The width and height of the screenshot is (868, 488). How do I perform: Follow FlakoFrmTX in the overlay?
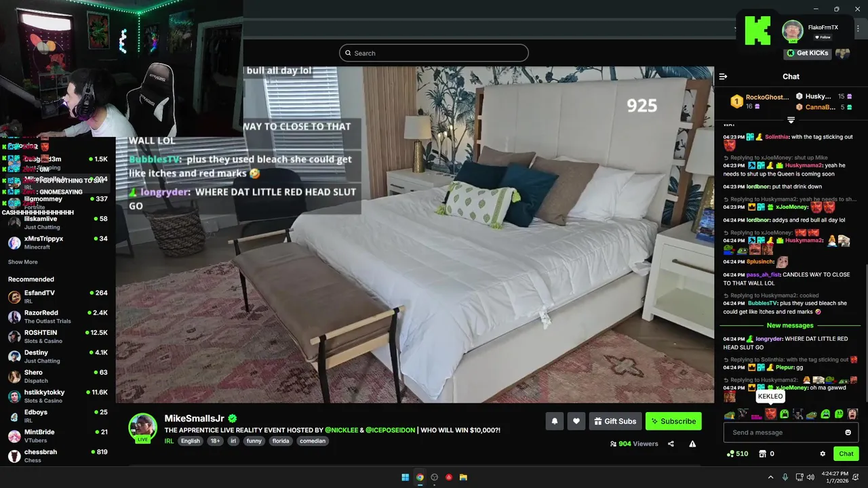click(x=823, y=37)
